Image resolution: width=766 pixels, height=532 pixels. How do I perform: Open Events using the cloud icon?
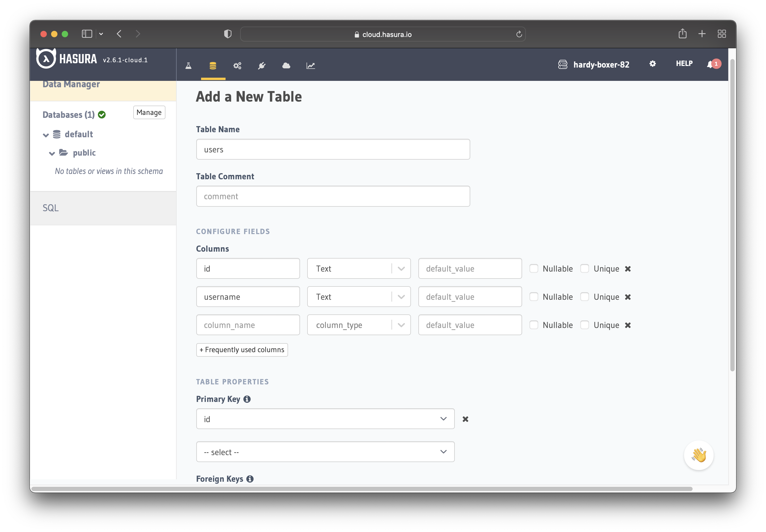point(286,66)
